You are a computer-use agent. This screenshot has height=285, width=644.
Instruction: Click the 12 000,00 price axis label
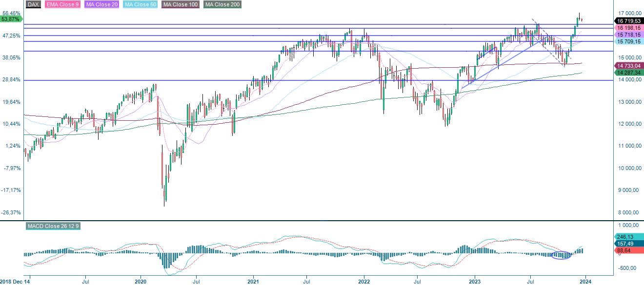[629, 124]
